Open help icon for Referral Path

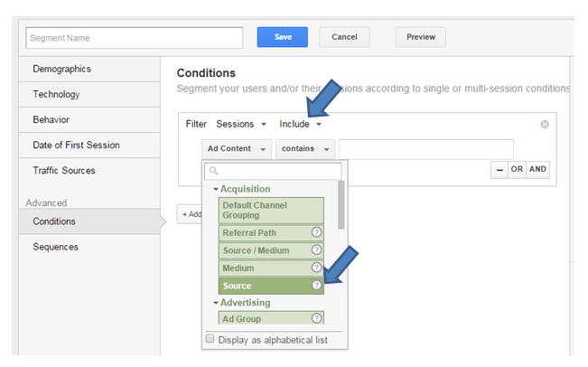point(316,232)
